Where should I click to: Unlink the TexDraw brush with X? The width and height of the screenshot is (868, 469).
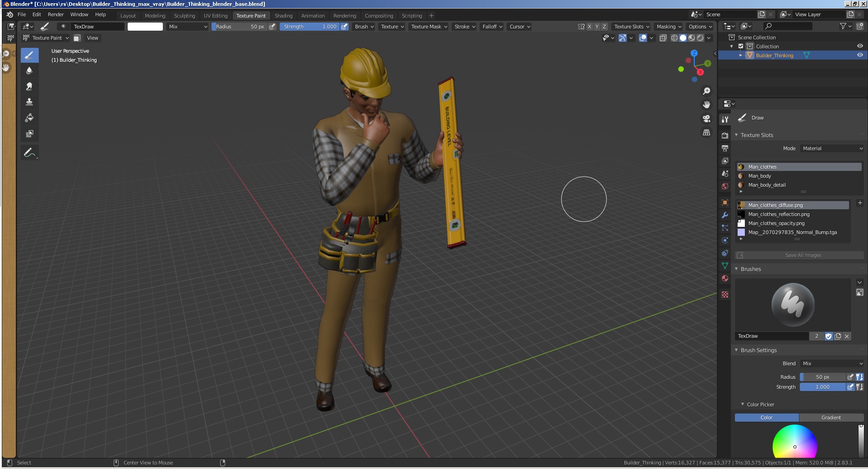coord(847,336)
